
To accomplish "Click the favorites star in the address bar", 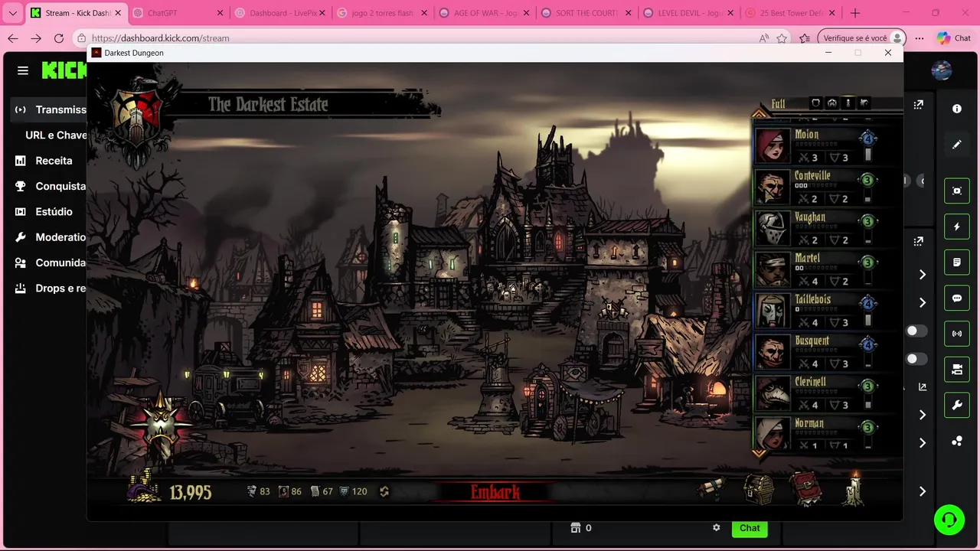I will tap(782, 38).
